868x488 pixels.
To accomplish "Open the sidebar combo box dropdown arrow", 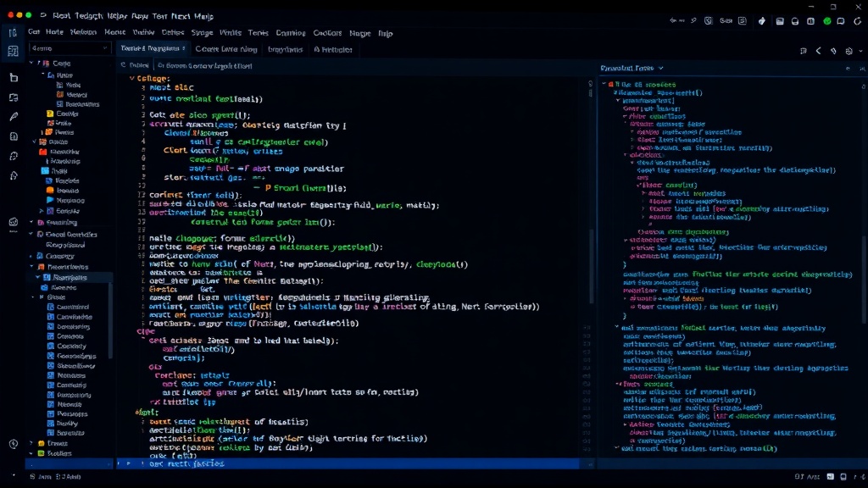I will point(104,48).
